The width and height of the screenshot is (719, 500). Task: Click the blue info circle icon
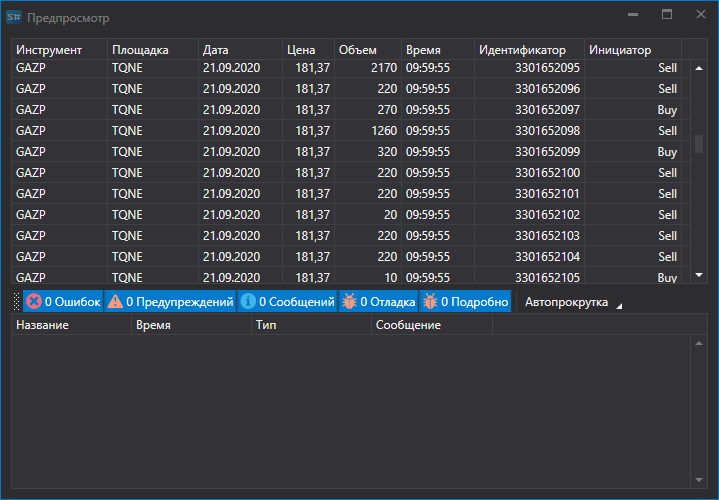click(x=248, y=301)
